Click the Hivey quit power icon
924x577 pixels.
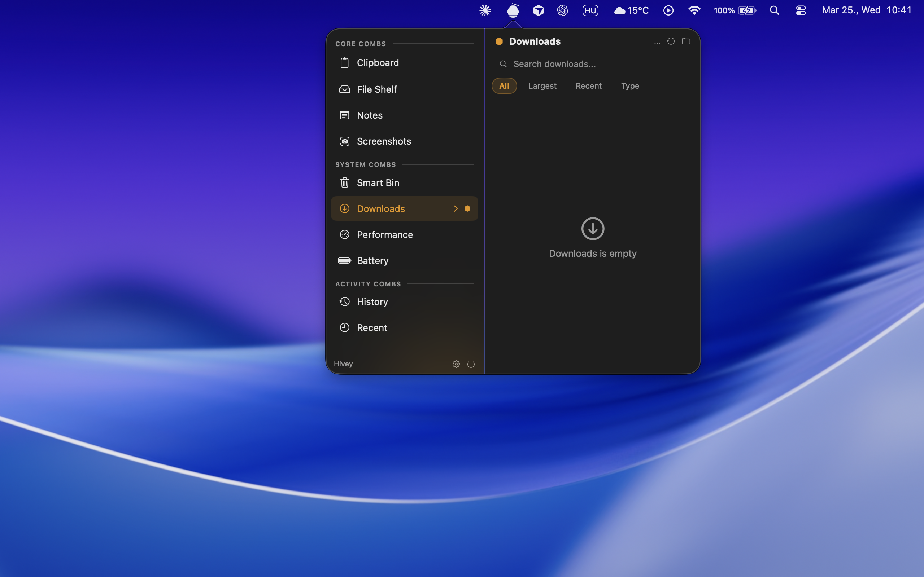pyautogui.click(x=471, y=364)
